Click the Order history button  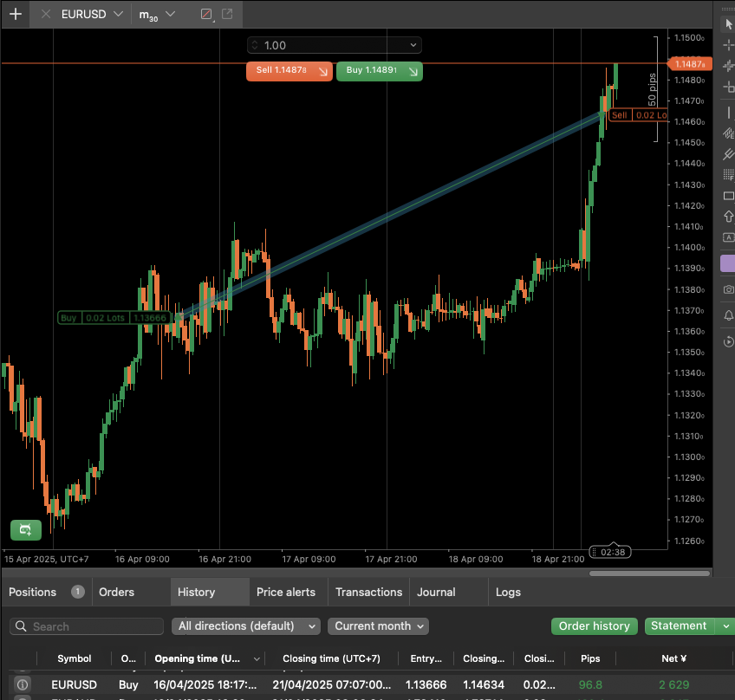pos(595,626)
